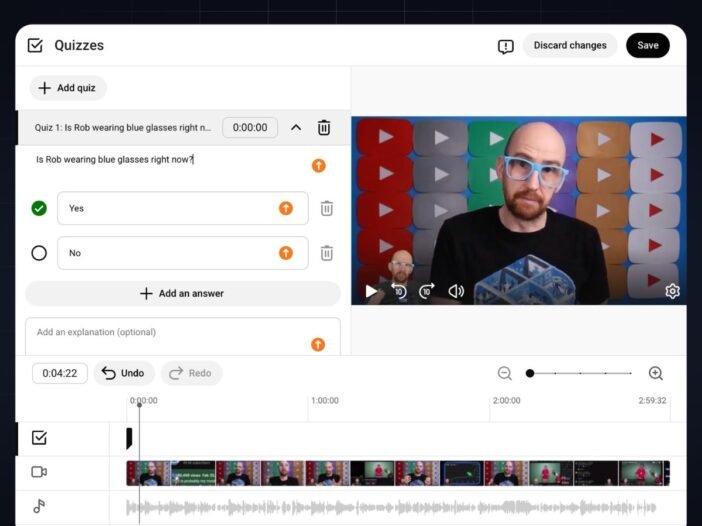Delete the "No" answer option
This screenshot has height=526, width=702.
click(326, 253)
